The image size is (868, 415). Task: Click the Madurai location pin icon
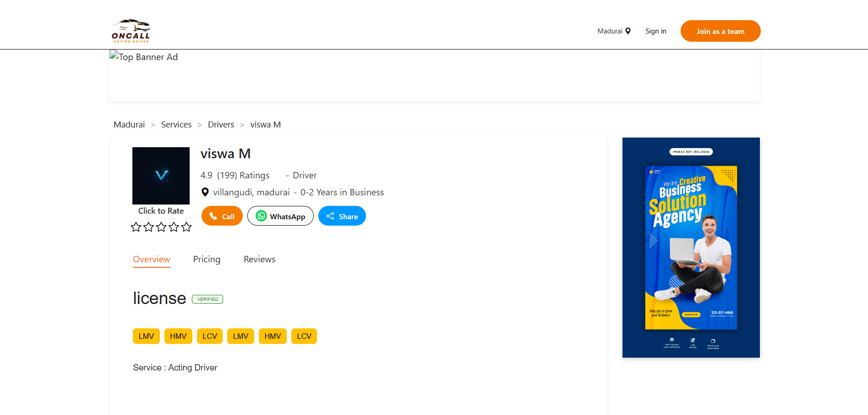pos(628,31)
